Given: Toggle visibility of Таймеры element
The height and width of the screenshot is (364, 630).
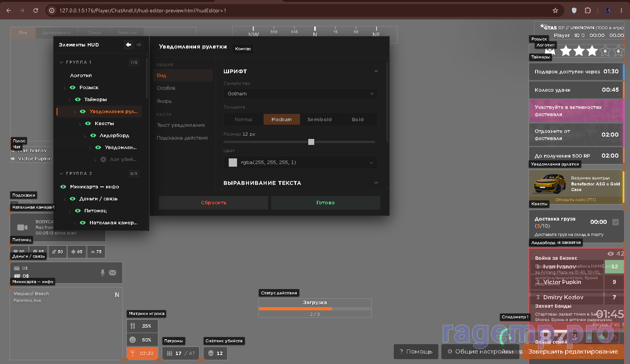Looking at the screenshot, I should (78, 99).
